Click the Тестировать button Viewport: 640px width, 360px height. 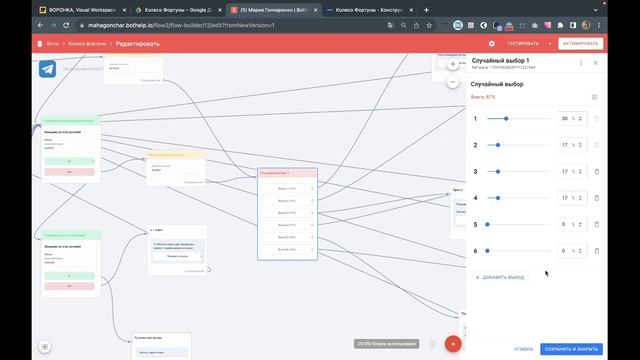[523, 44]
